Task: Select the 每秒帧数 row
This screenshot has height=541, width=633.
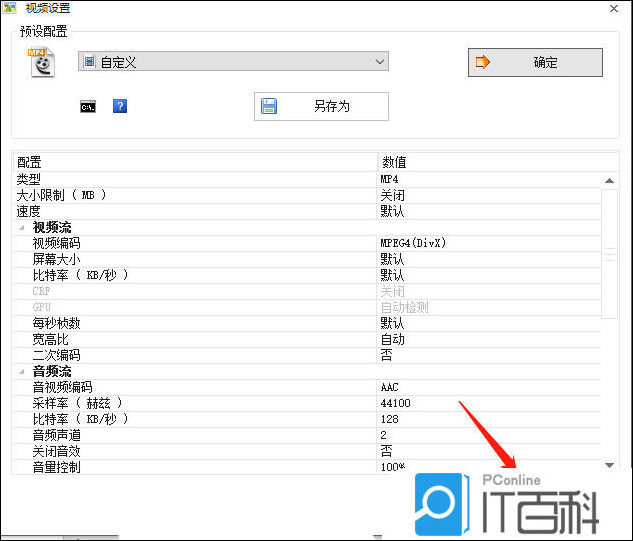Action: 307,323
